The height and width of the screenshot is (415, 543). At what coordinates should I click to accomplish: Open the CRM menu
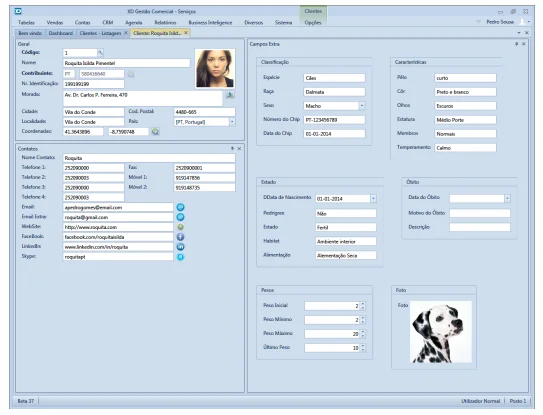pyautogui.click(x=108, y=23)
